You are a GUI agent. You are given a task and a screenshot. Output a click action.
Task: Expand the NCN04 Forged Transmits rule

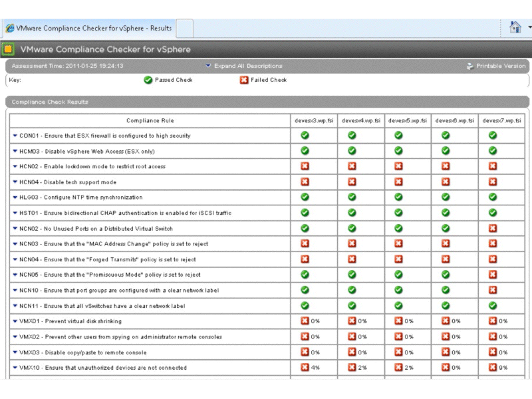point(15,259)
